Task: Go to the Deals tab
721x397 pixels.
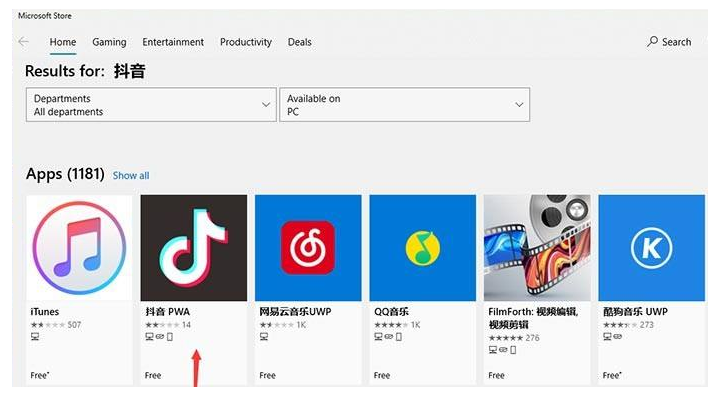Action: (x=299, y=42)
